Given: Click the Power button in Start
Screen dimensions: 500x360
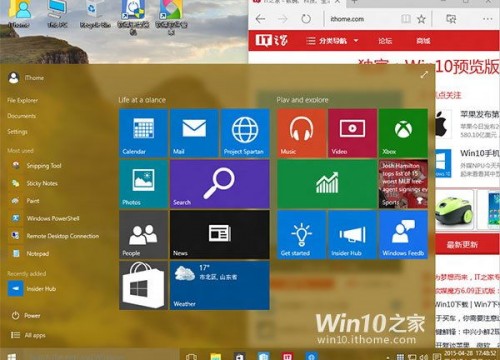Looking at the screenshot, I should [x=26, y=315].
